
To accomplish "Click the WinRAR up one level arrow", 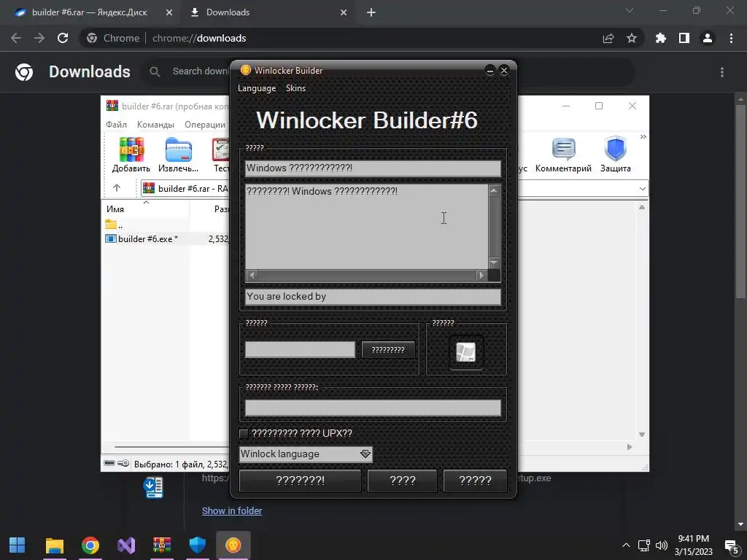I will pyautogui.click(x=117, y=188).
